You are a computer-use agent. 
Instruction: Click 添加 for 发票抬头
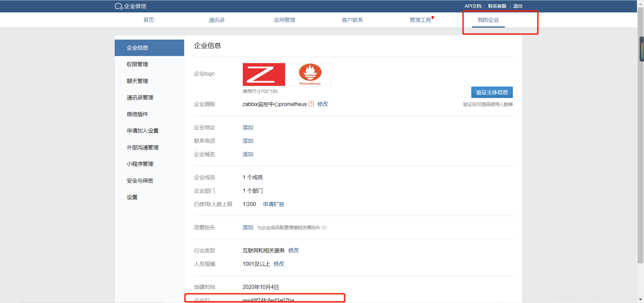248,227
